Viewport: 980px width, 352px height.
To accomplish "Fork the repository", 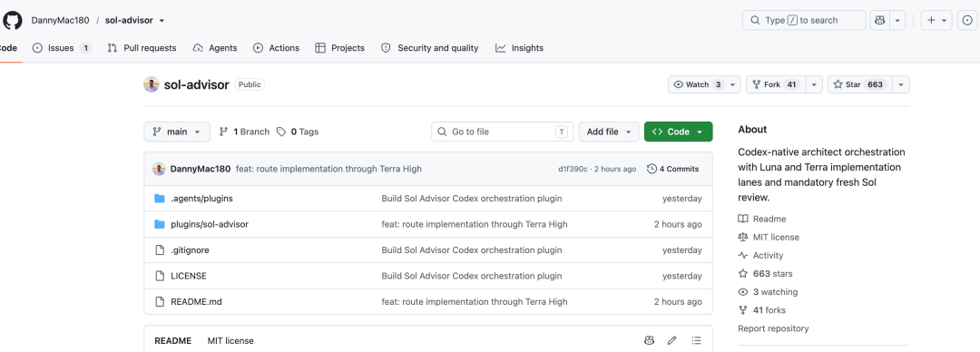I will coord(776,84).
